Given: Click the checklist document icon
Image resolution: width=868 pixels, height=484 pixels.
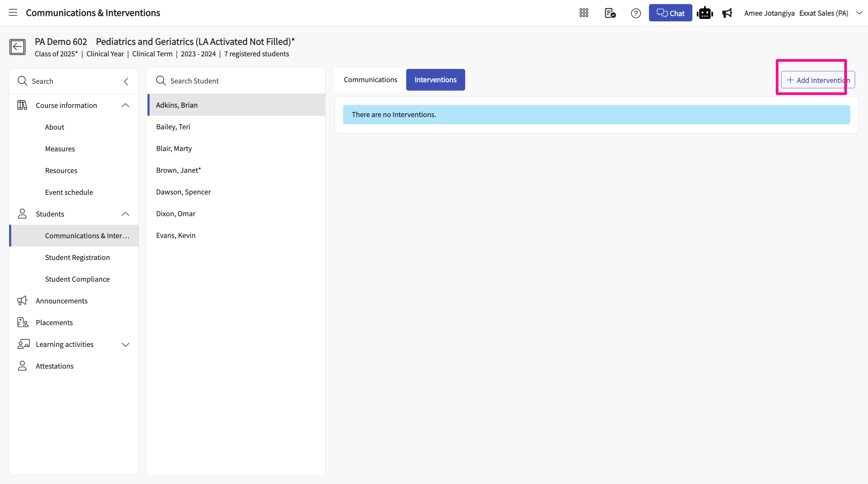Looking at the screenshot, I should [610, 13].
